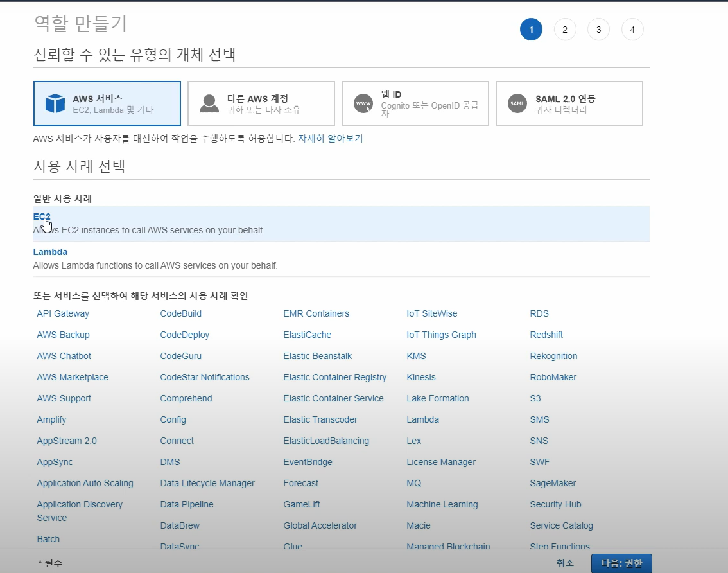Select Data Lifecycle Manager service
This screenshot has height=573, width=728.
[x=207, y=483]
